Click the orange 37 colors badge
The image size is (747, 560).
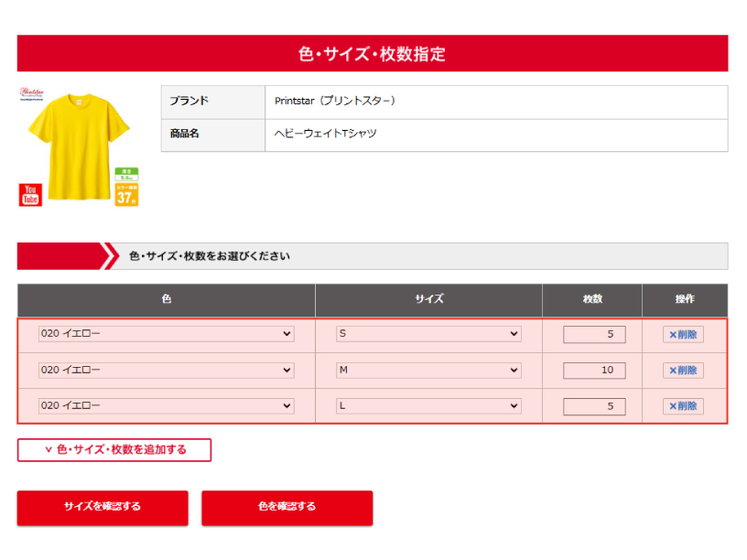coord(126,195)
